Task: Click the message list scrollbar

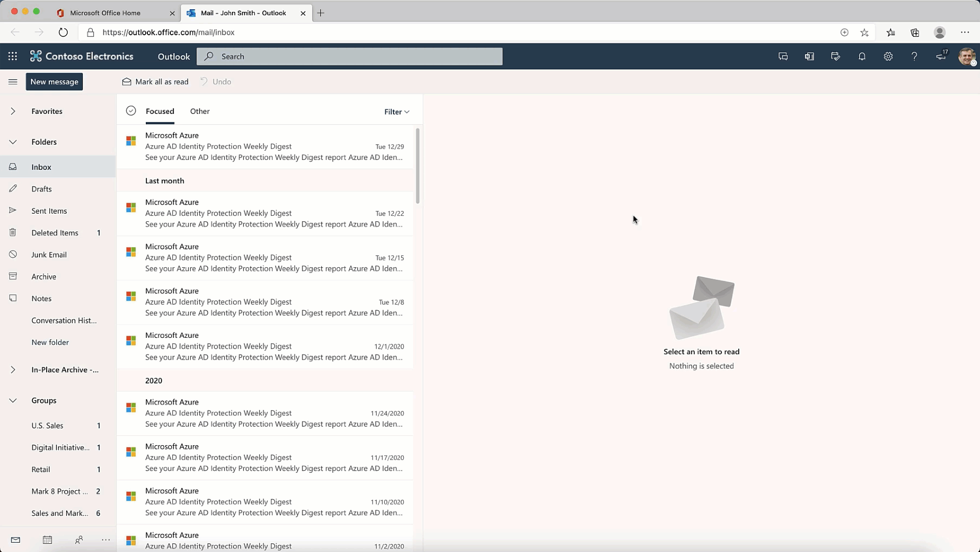Action: [418, 166]
